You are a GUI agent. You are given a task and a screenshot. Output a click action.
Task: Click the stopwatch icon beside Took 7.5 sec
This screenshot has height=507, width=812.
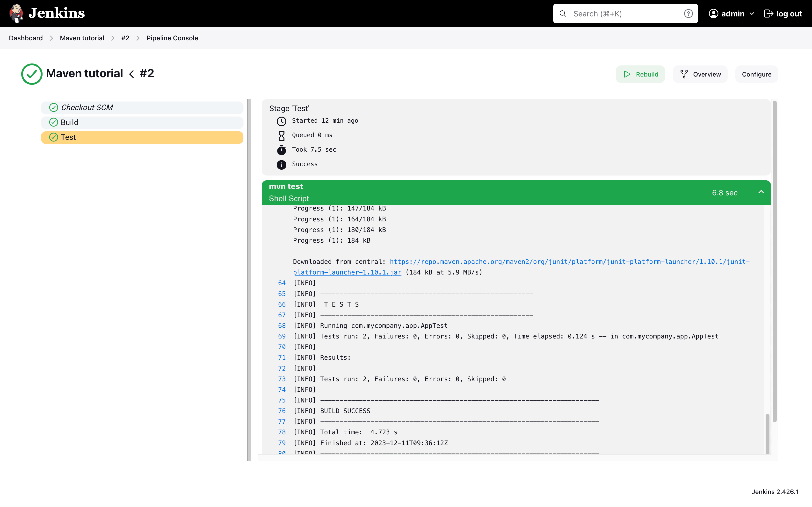(282, 150)
